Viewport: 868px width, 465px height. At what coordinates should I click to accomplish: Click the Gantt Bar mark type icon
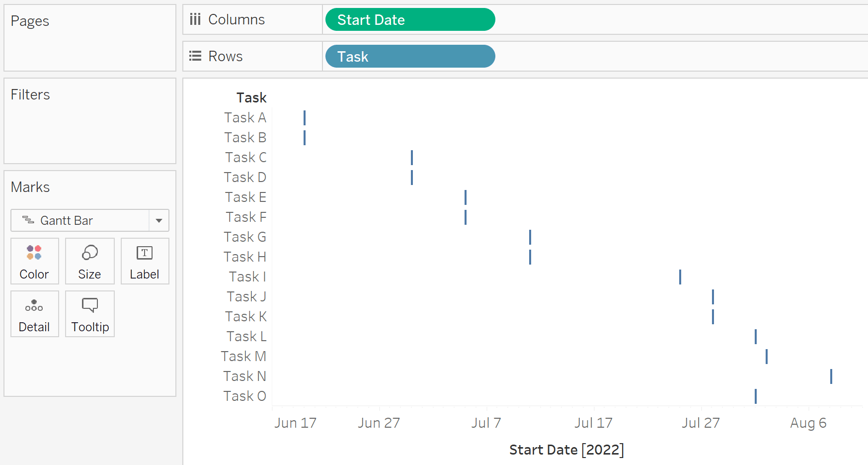point(27,220)
